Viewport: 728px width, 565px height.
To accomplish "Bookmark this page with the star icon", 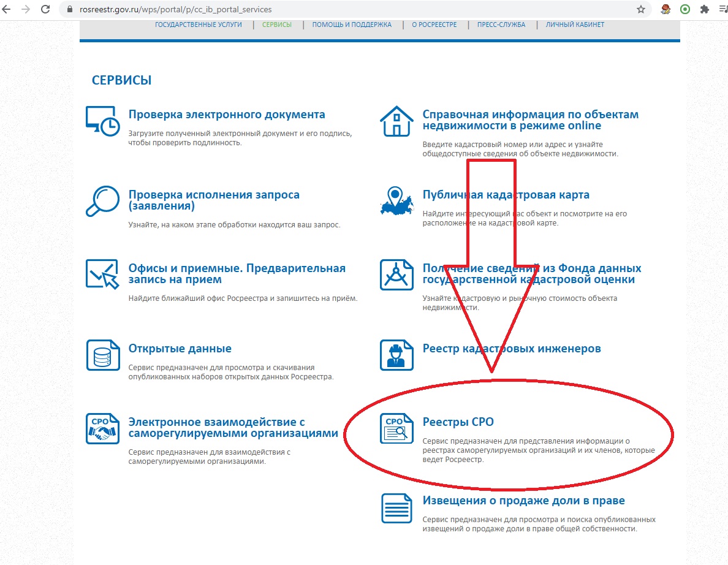I will (641, 9).
